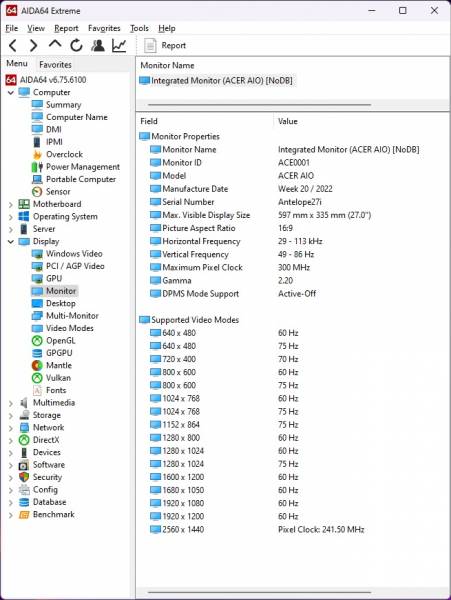Click the Software icon in tree

pyautogui.click(x=24, y=465)
